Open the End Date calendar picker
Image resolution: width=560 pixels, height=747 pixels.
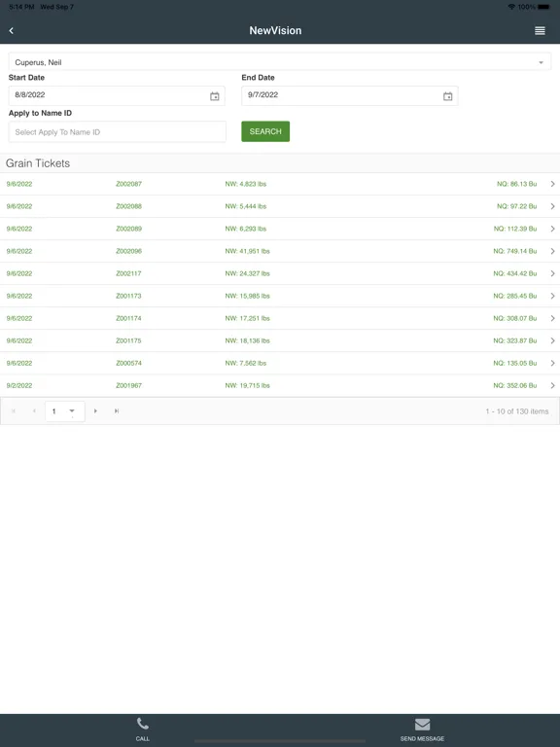(x=447, y=96)
